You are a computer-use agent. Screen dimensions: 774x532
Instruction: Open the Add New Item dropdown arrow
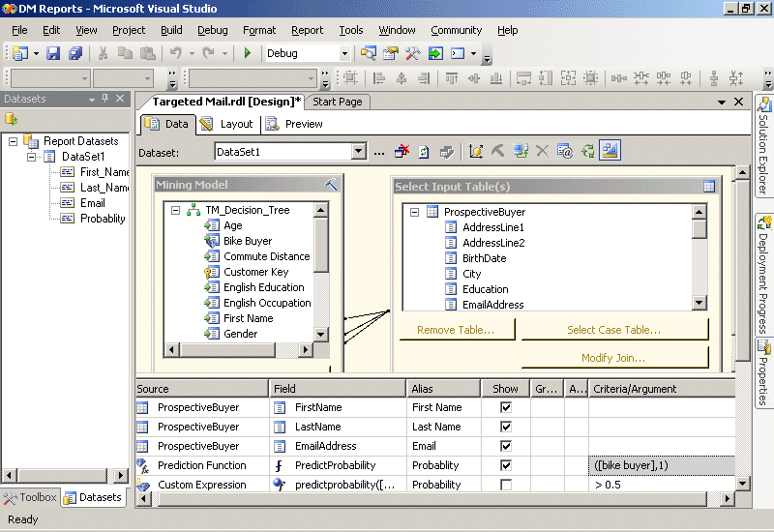36,53
